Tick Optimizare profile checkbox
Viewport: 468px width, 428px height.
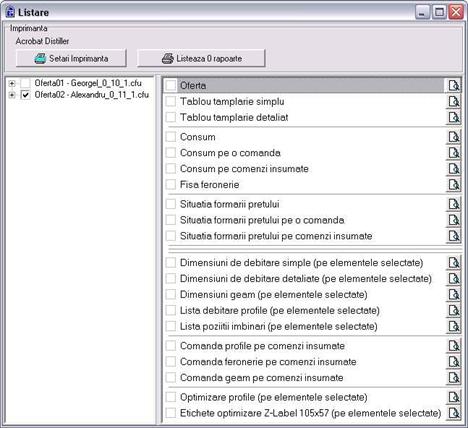click(171, 397)
